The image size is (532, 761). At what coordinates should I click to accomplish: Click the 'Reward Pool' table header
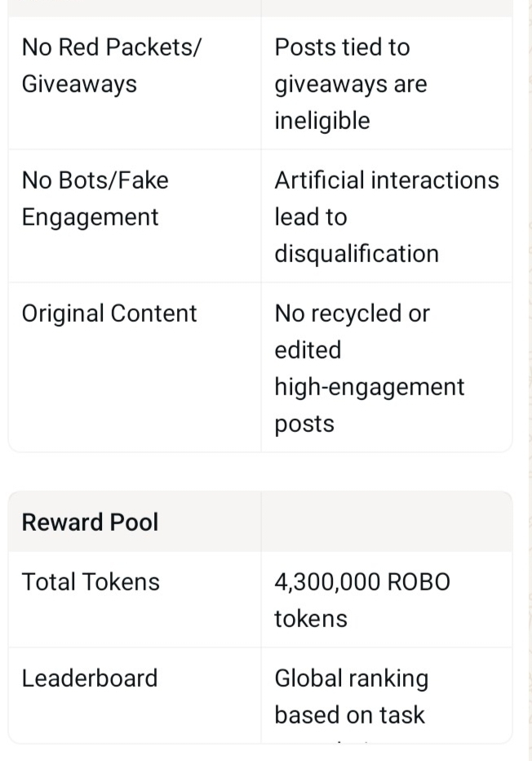(x=90, y=523)
